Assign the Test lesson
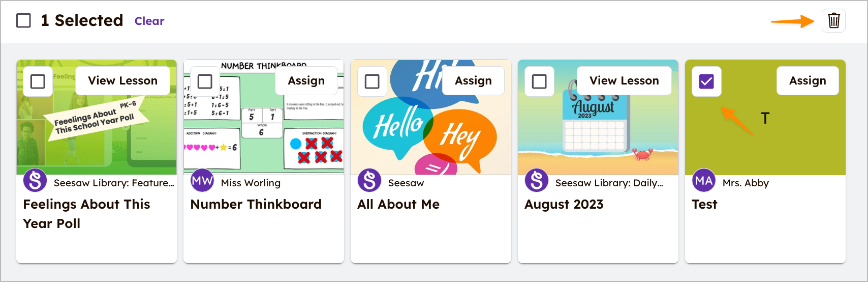868x282 pixels. click(808, 81)
